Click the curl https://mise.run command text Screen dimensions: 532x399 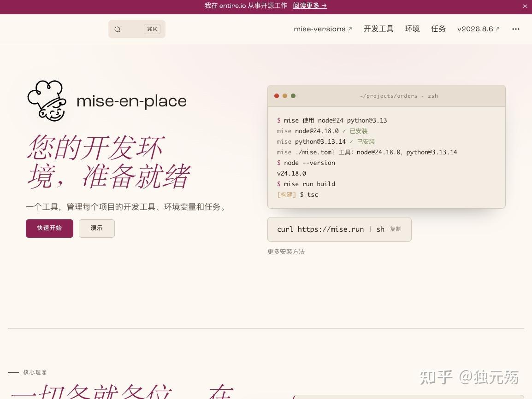pyautogui.click(x=331, y=229)
